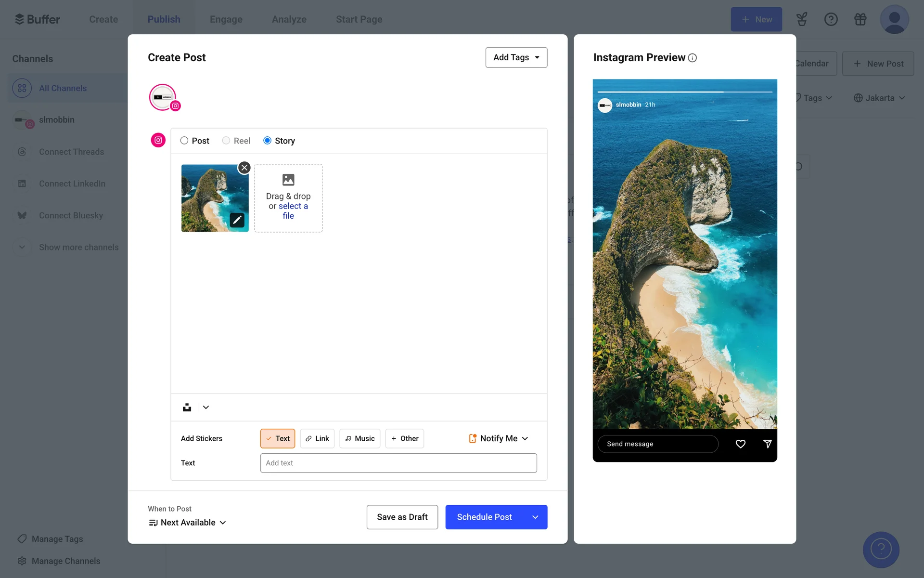
Task: Remove the uploaded beach image
Action: pos(244,168)
